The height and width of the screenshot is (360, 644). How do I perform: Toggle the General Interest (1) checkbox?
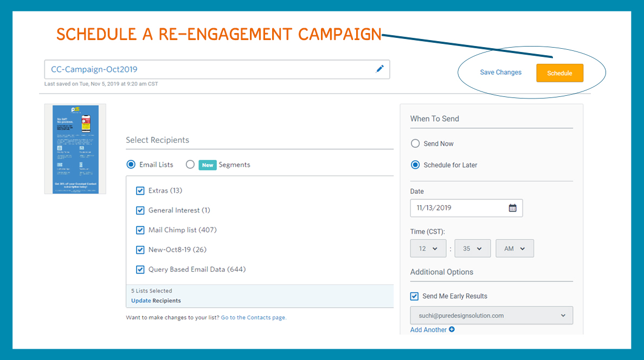140,211
